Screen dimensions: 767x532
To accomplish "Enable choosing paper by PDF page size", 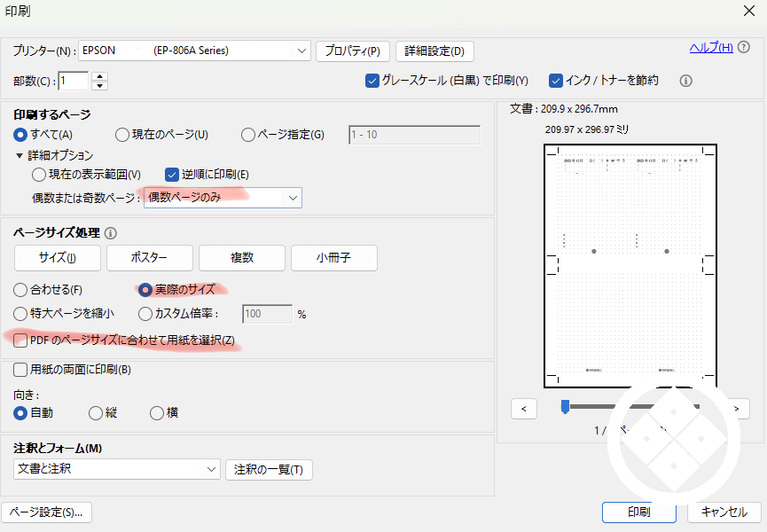I will pos(19,340).
